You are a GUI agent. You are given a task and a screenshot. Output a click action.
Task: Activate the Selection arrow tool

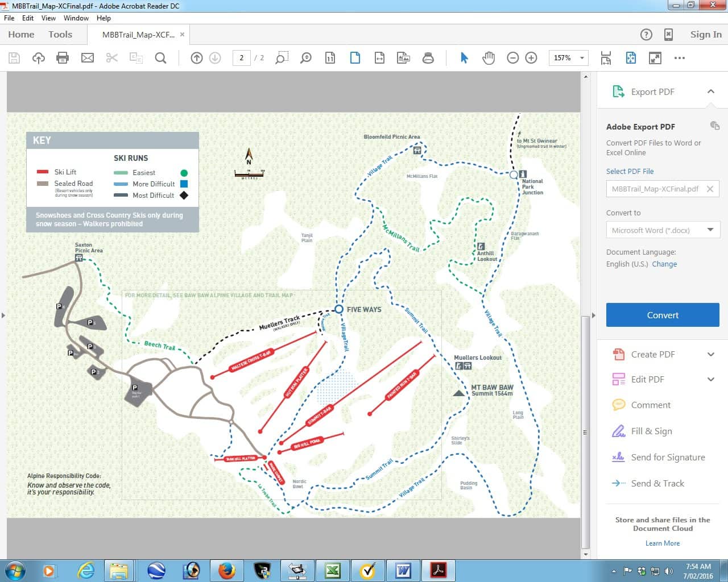[x=464, y=58]
